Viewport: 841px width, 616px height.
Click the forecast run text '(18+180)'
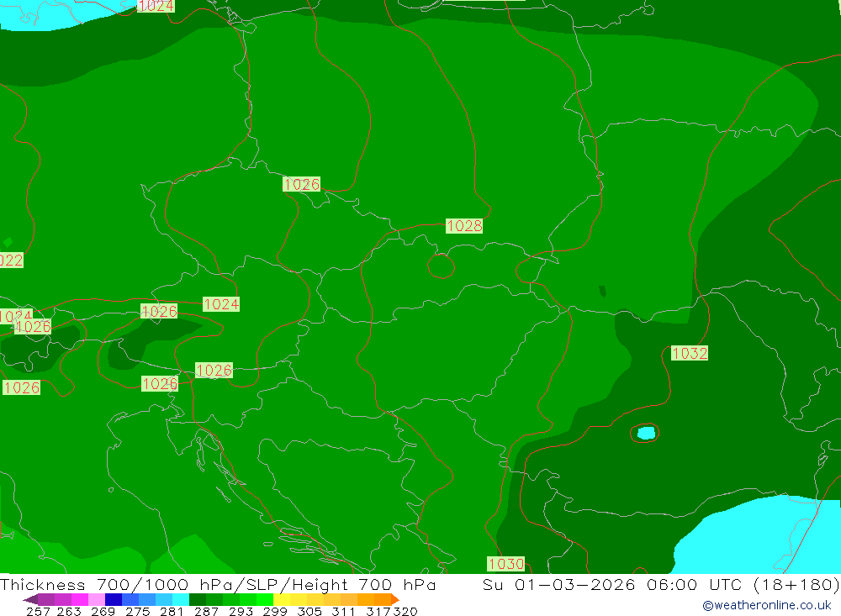[x=796, y=584]
